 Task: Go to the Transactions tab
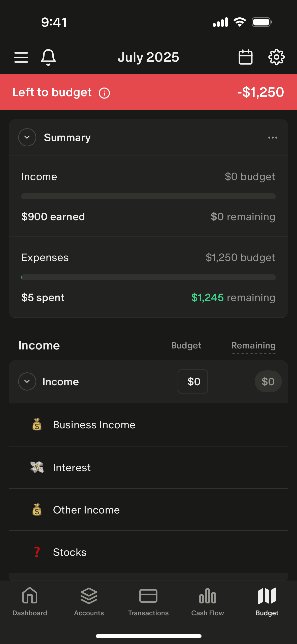click(x=148, y=601)
